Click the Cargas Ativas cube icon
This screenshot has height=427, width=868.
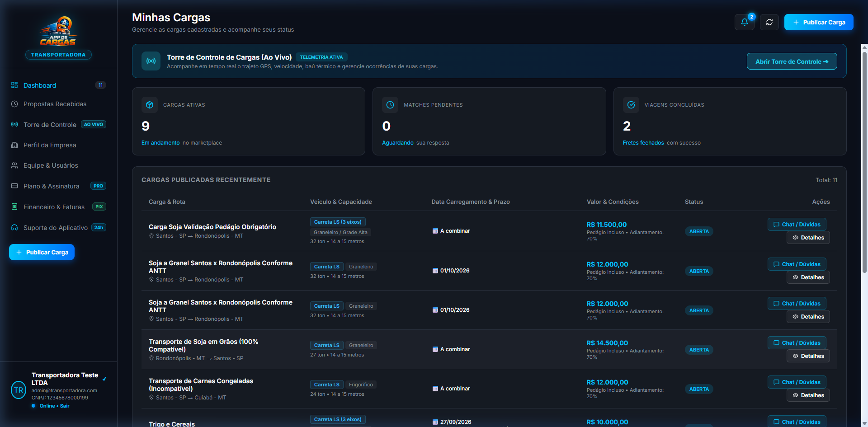coord(150,105)
